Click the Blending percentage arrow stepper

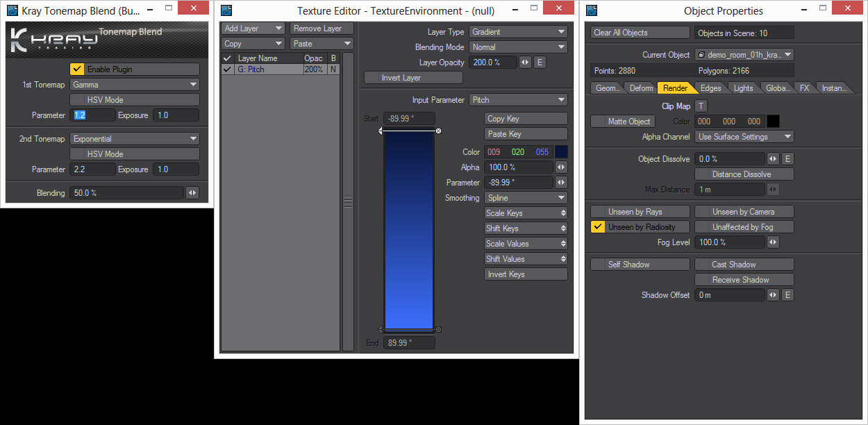point(193,193)
